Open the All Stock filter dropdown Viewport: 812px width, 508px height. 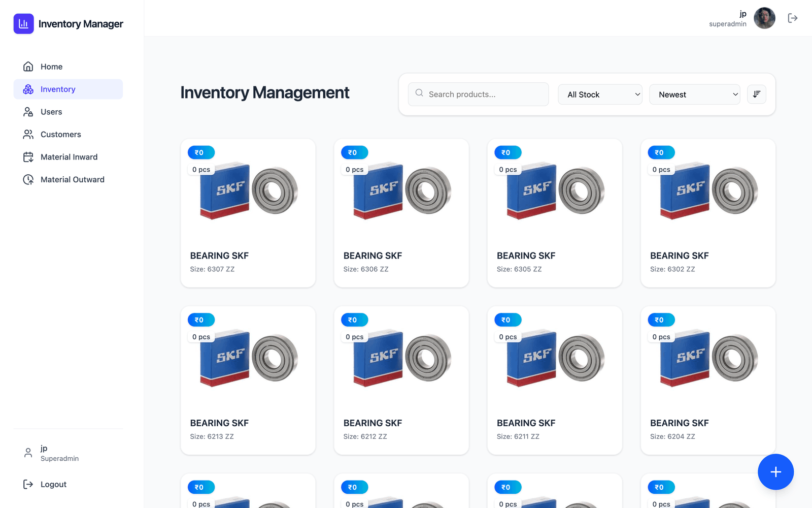(600, 94)
